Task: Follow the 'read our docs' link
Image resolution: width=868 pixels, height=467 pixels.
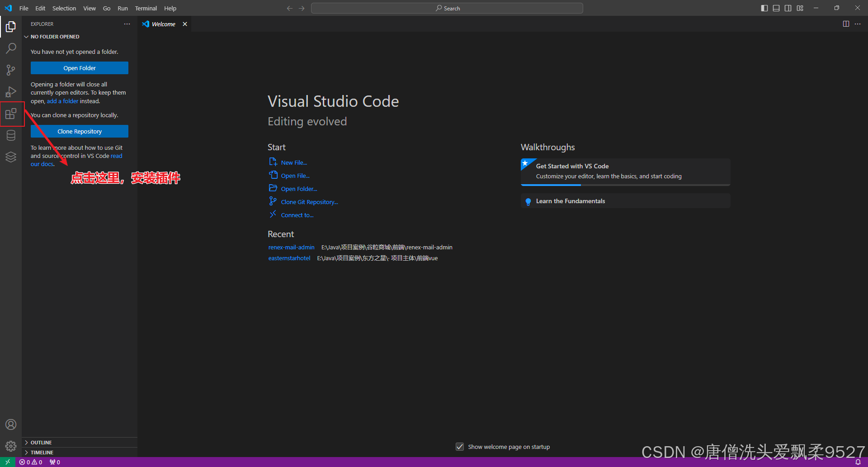Action: [116, 156]
